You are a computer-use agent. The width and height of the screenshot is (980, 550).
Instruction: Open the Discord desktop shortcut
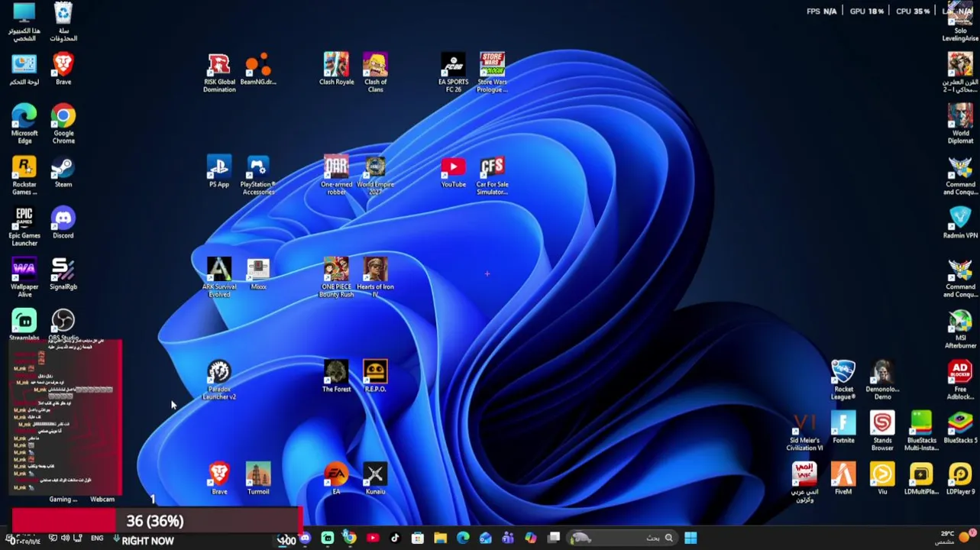[x=63, y=223]
